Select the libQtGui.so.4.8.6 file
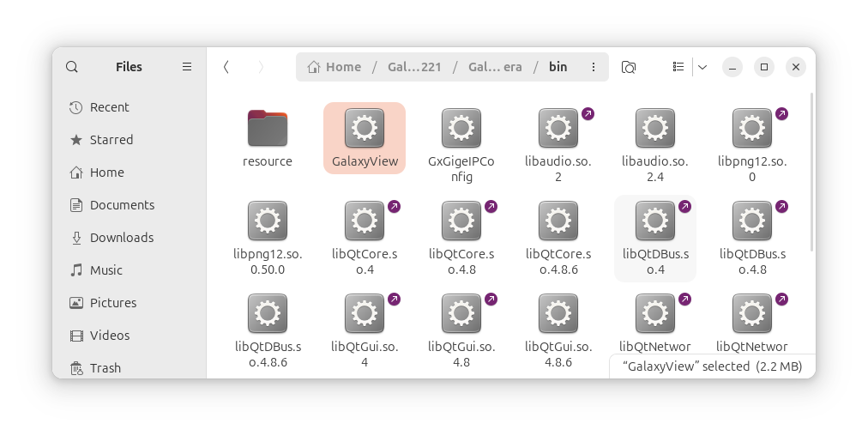Image resolution: width=868 pixels, height=436 pixels. point(558,330)
